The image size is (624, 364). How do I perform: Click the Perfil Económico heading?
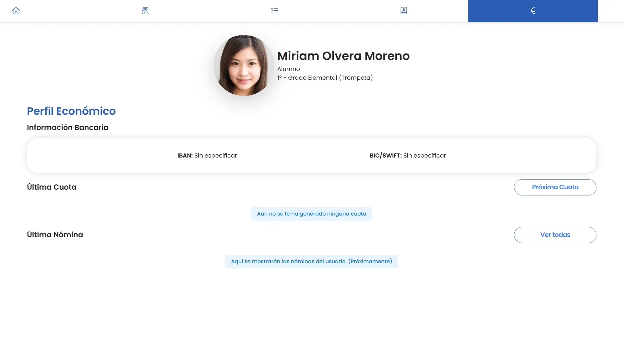[71, 111]
